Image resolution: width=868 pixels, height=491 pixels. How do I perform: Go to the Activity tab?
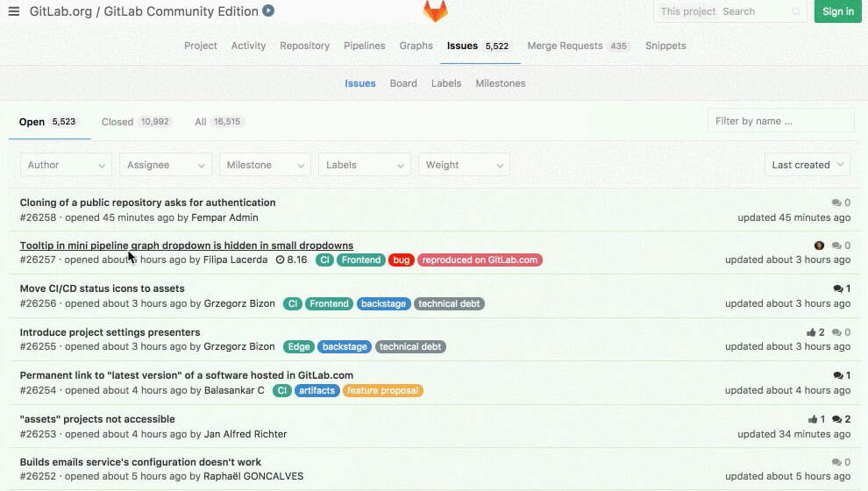[248, 46]
